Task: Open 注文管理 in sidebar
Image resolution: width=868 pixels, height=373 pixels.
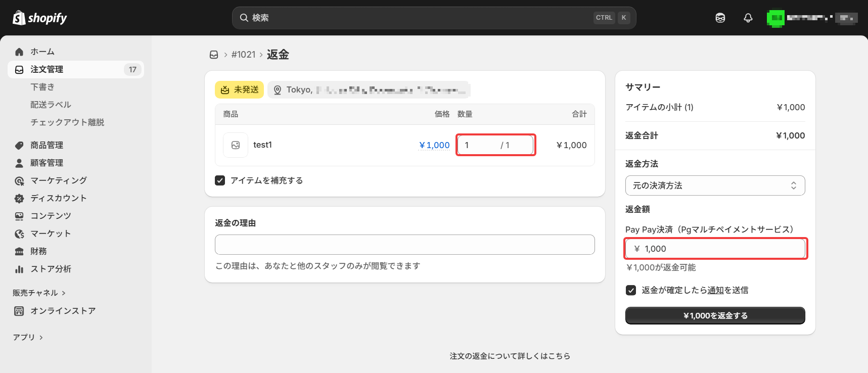Action: click(76, 69)
